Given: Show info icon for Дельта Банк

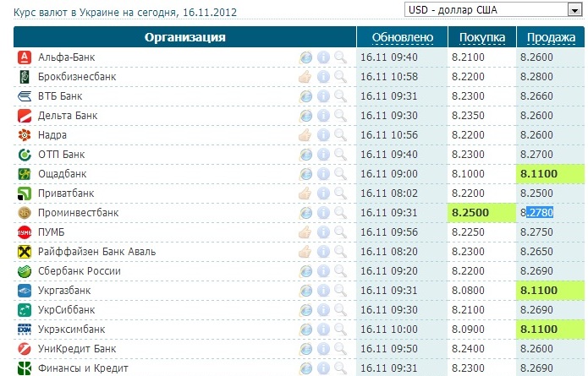Looking at the screenshot, I should [x=323, y=116].
